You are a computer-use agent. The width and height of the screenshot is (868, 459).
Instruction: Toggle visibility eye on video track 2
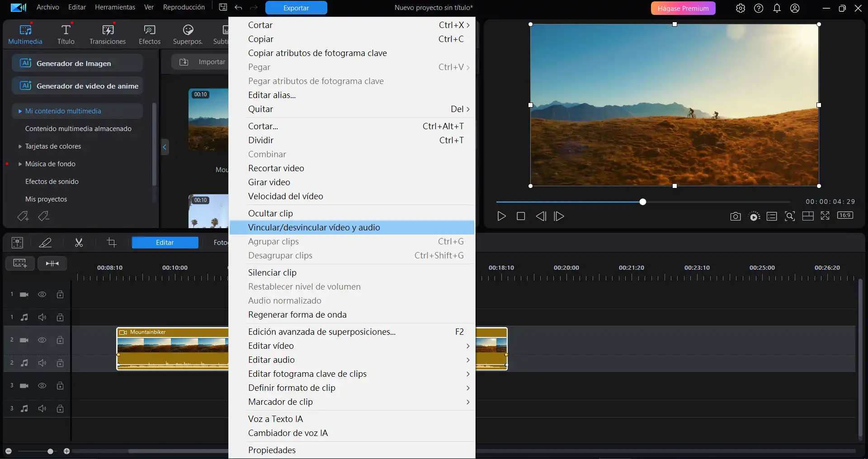[42, 340]
